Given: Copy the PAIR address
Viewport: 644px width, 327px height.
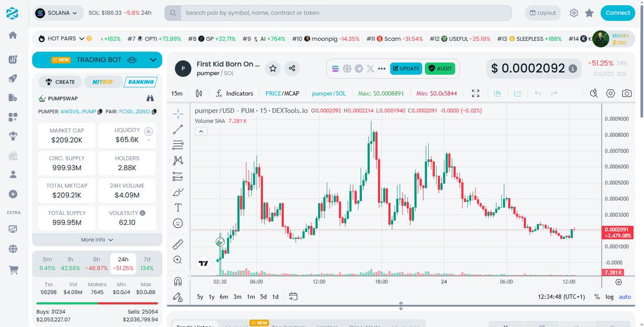Looking at the screenshot, I should click(x=154, y=112).
